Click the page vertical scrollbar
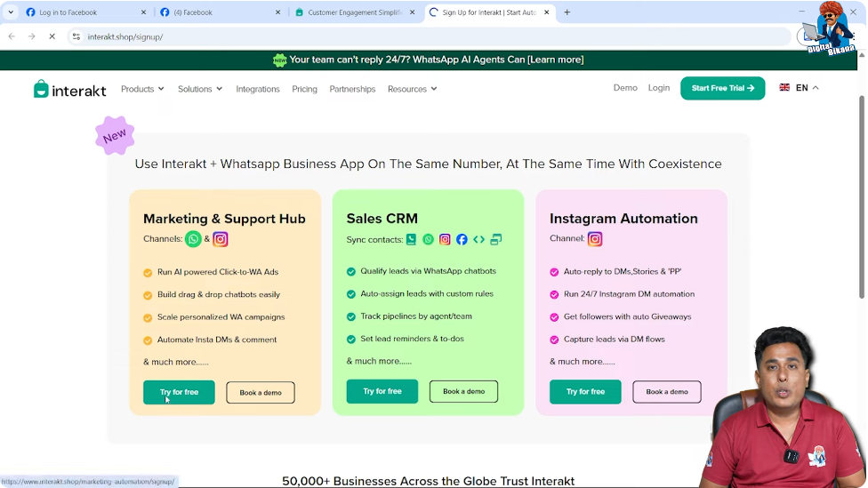This screenshot has width=868, height=488. pos(862,197)
